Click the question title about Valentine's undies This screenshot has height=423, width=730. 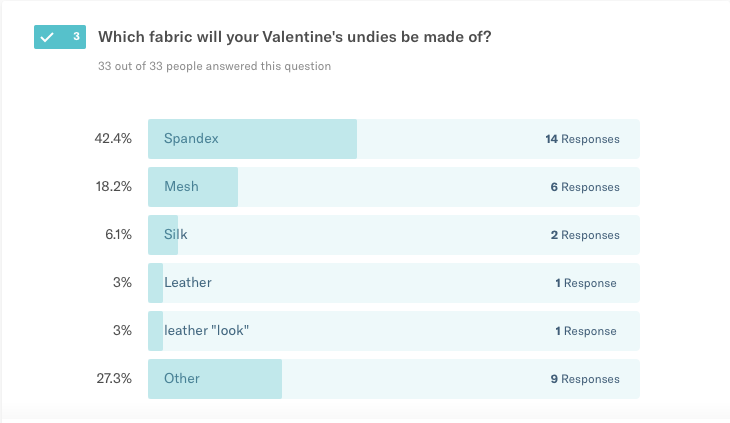295,37
